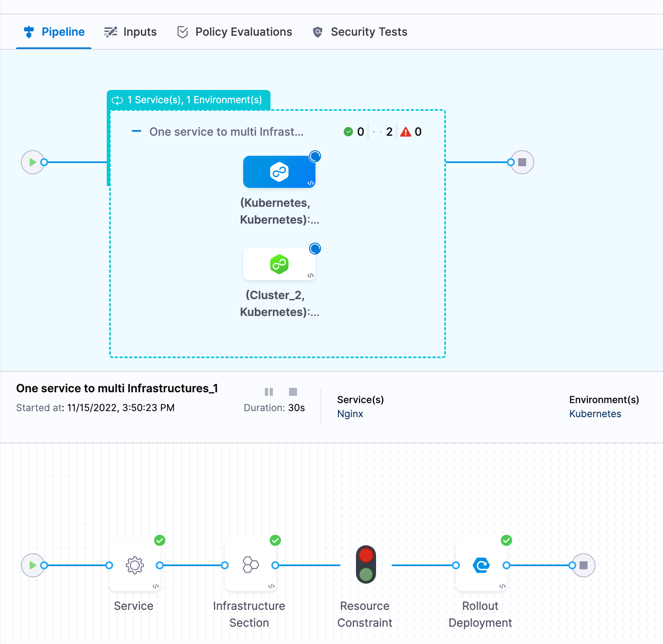Open the Nginx service link

tap(350, 414)
